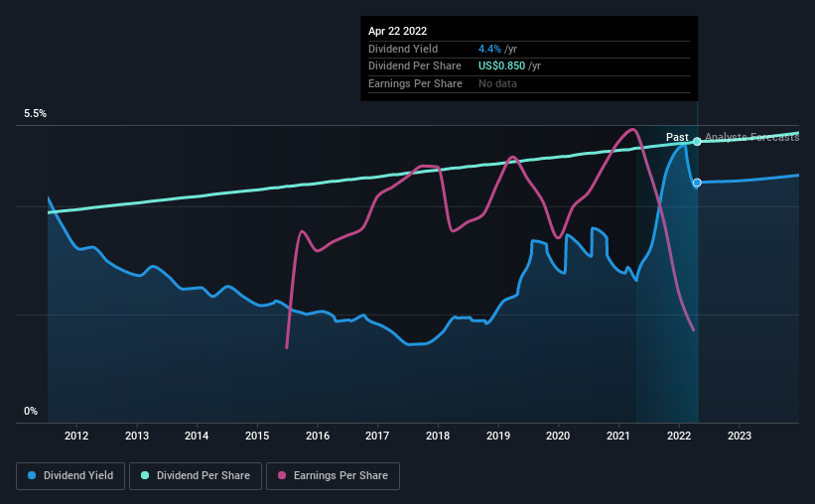815x504 pixels.
Task: Click the pink Earnings Per Share legend dot
Action: (282, 475)
